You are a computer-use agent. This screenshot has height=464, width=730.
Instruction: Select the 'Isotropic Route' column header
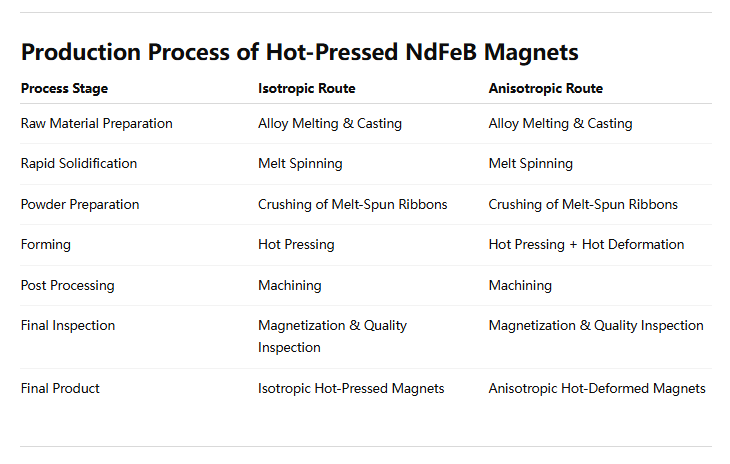[306, 88]
